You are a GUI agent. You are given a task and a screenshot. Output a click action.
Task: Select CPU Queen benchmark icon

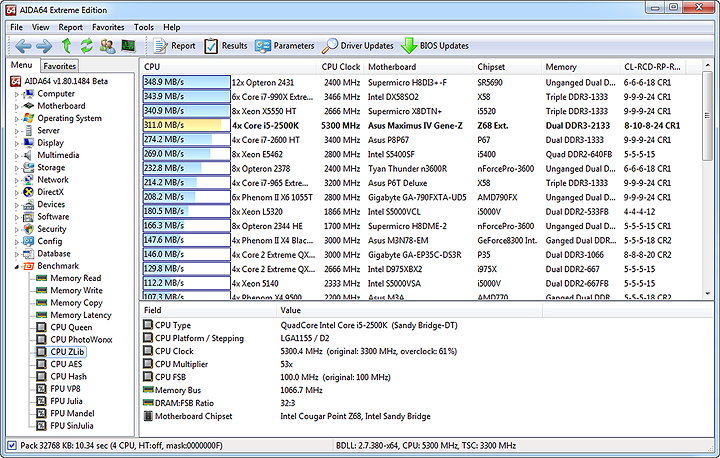pyautogui.click(x=41, y=327)
